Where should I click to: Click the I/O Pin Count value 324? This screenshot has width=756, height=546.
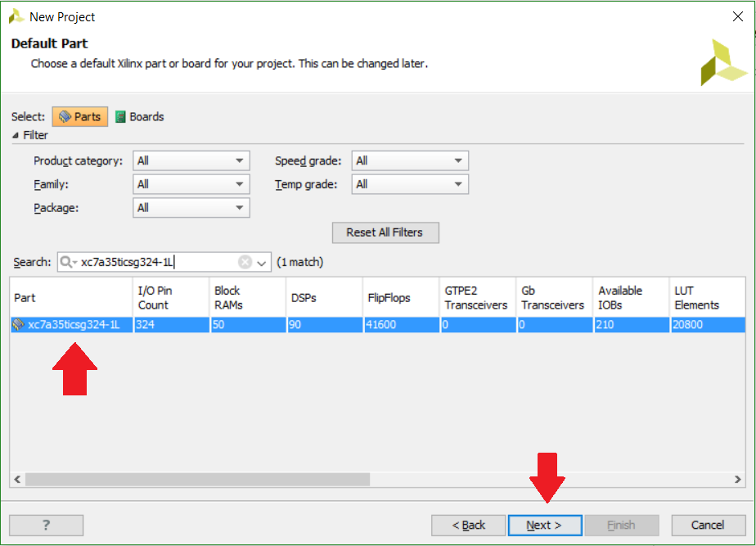tap(145, 325)
